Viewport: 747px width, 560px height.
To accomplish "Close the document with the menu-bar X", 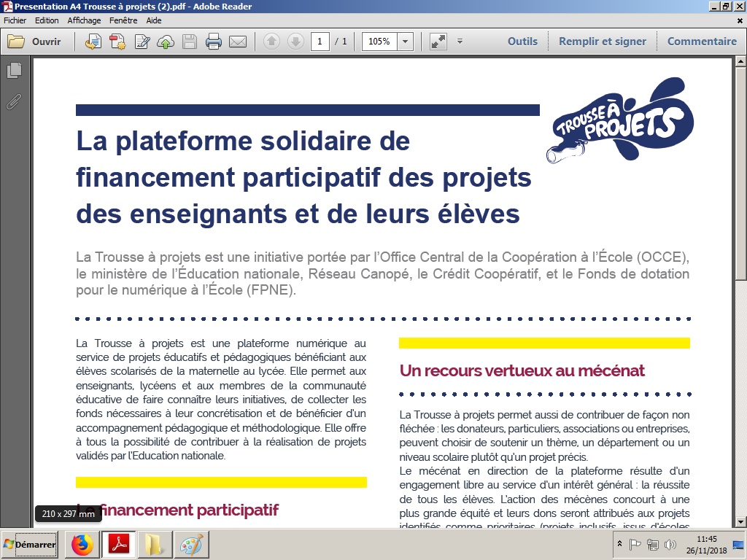I will point(740,20).
